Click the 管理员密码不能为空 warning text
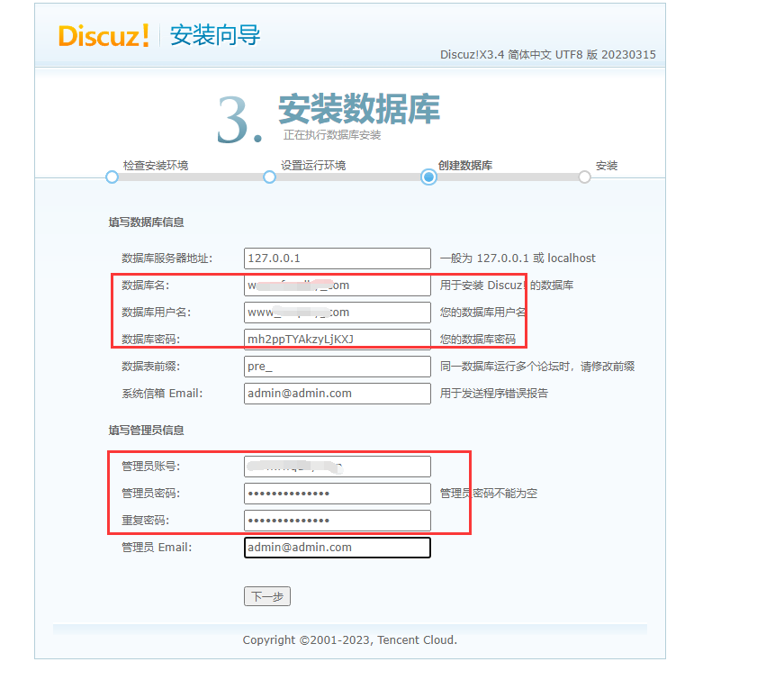Image resolution: width=784 pixels, height=680 pixels. point(489,494)
